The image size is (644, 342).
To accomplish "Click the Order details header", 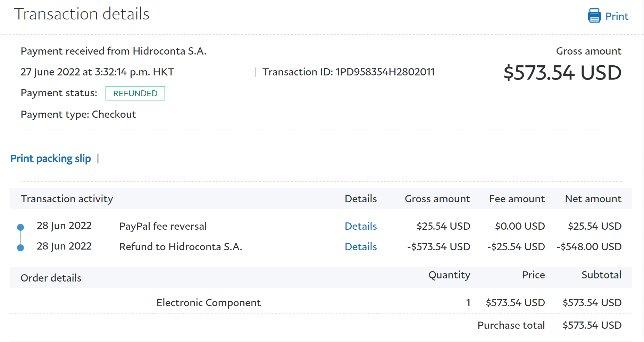I will click(x=51, y=278).
